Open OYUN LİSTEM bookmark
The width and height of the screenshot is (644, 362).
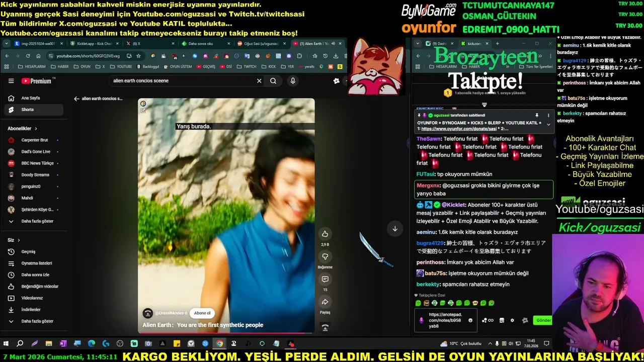click(x=178, y=66)
